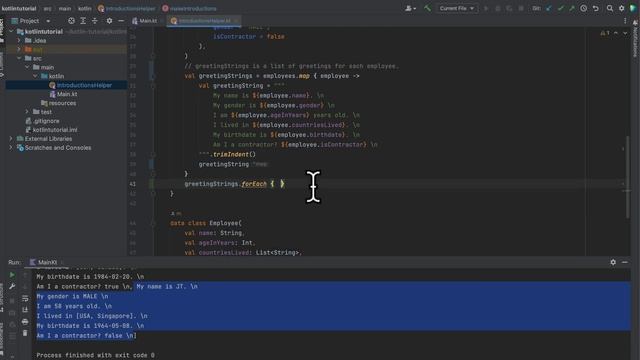The width and height of the screenshot is (640, 360).
Task: Select Main.kt in the project tree
Action: click(x=66, y=94)
